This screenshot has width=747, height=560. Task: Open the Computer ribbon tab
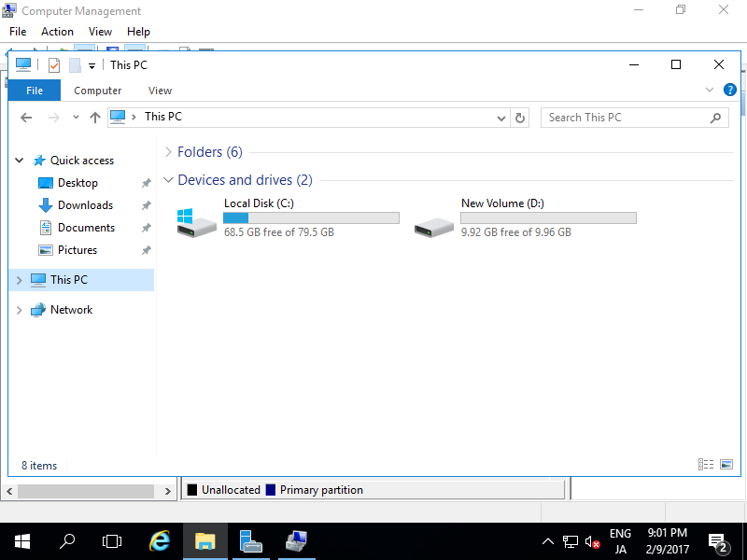[98, 91]
